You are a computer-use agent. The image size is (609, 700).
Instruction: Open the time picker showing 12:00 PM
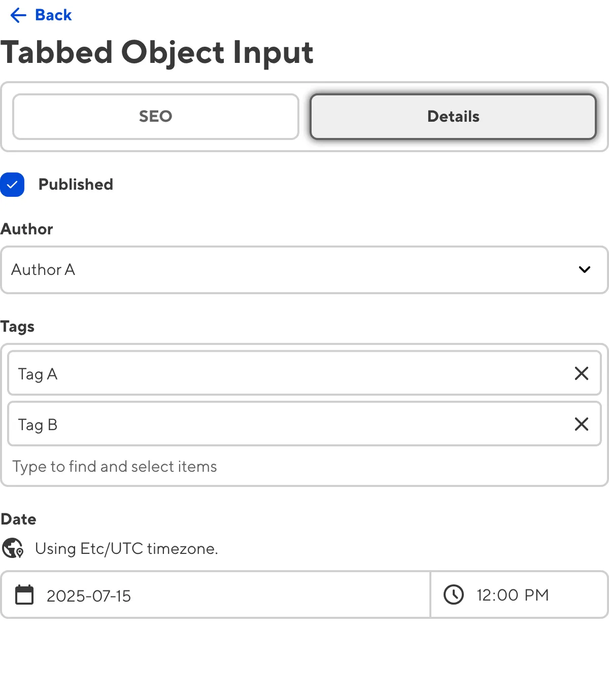coord(512,595)
